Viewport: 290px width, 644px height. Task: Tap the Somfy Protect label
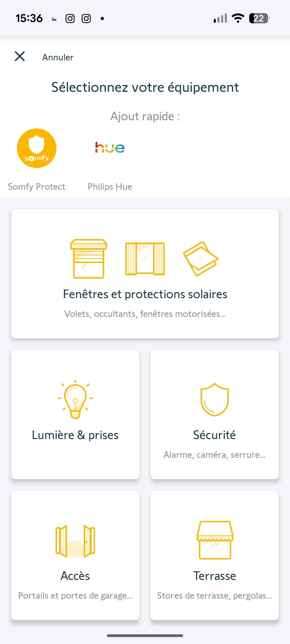37,186
